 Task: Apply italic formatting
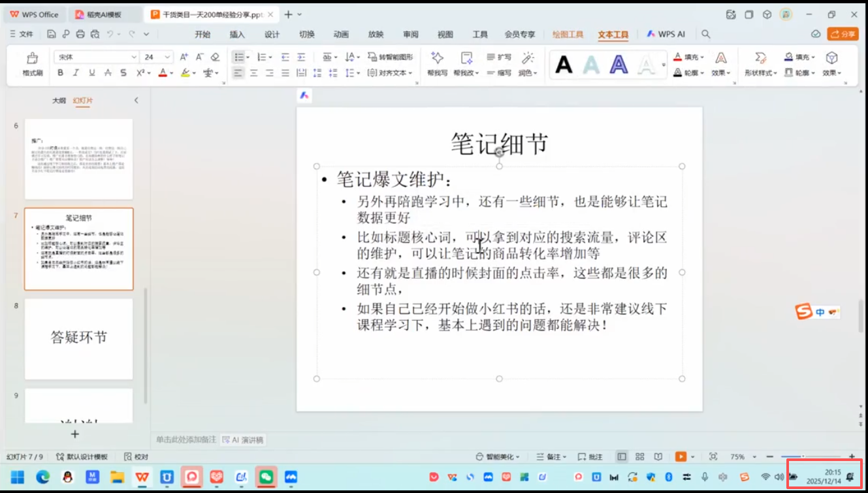75,72
